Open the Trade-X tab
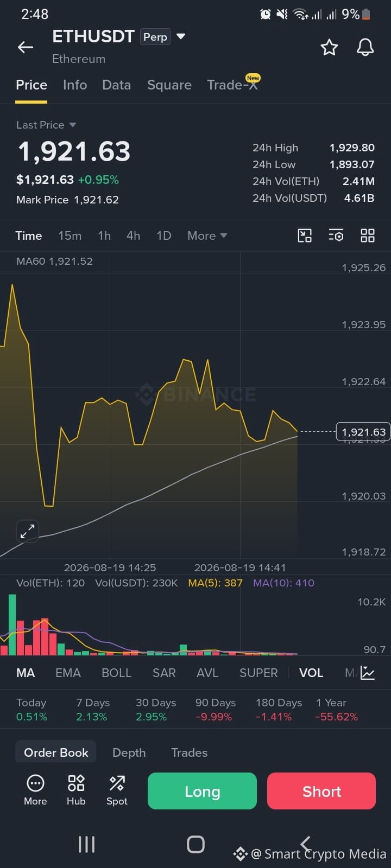This screenshot has width=391, height=868. click(232, 85)
